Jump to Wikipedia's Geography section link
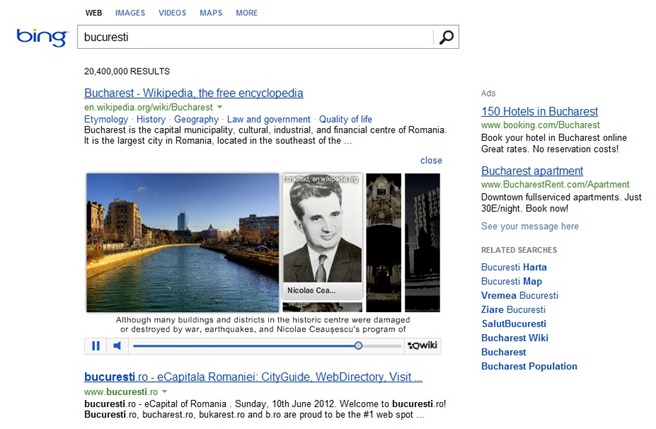The height and width of the screenshot is (429, 656). click(x=196, y=119)
